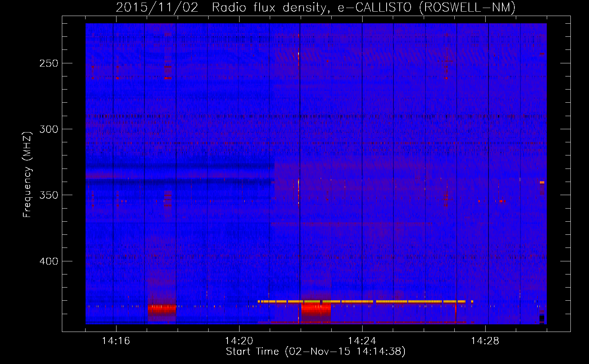The width and height of the screenshot is (589, 364).
Task: Select the 14:24 time tick label
Action: click(x=362, y=341)
